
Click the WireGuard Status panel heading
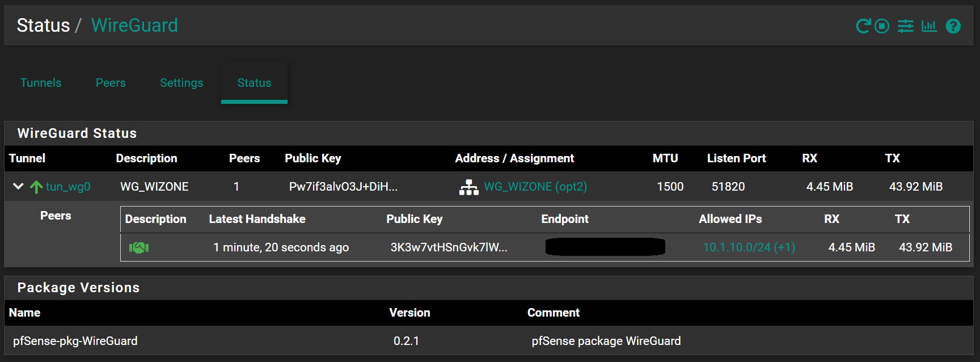click(77, 133)
